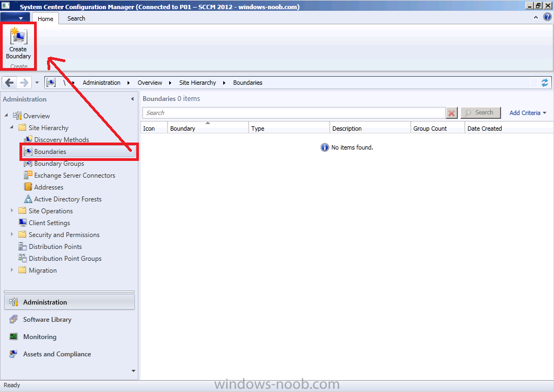Open the Add Criteria dropdown
Image resolution: width=554 pixels, height=392 pixels.
point(528,113)
